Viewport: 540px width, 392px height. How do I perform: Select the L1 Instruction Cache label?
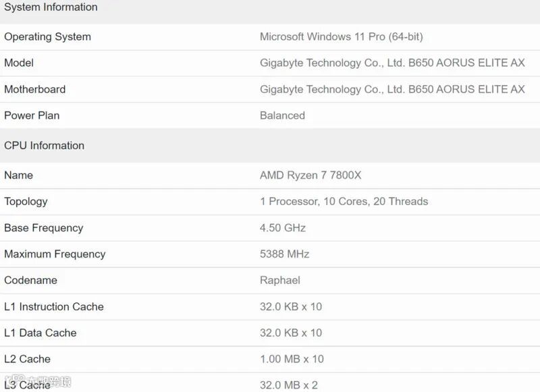[x=54, y=306]
